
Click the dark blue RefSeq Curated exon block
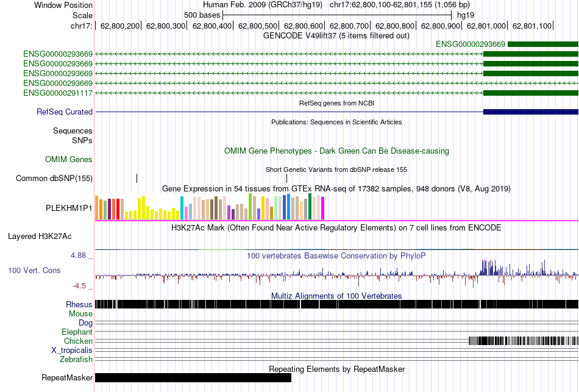pos(531,112)
